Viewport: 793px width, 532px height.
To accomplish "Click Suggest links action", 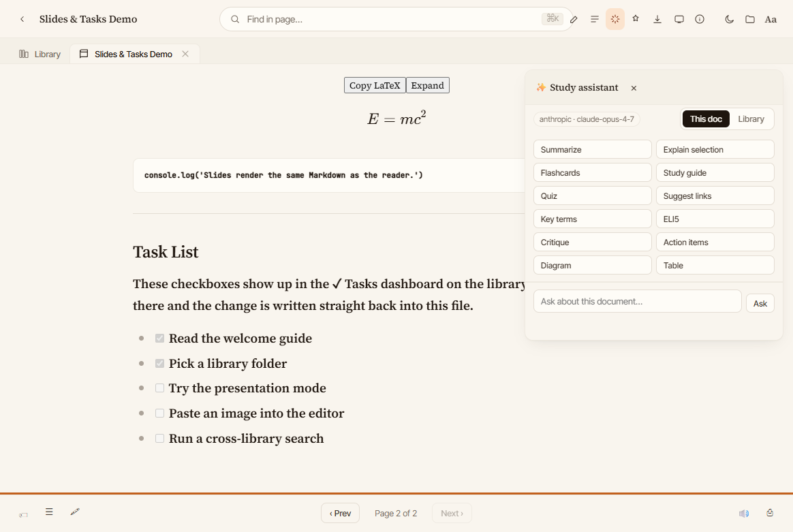I will tap(715, 196).
